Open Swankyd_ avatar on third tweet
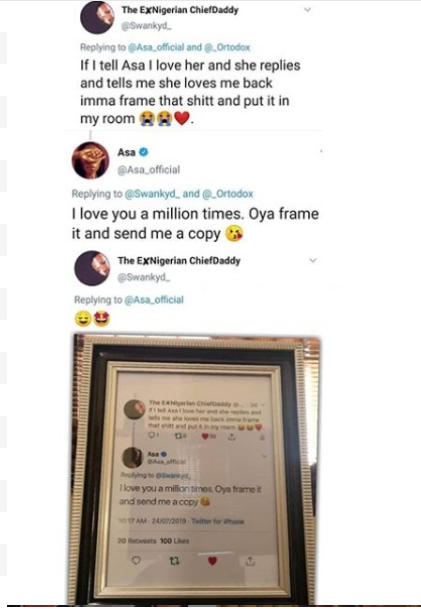The image size is (421, 609). [x=92, y=268]
